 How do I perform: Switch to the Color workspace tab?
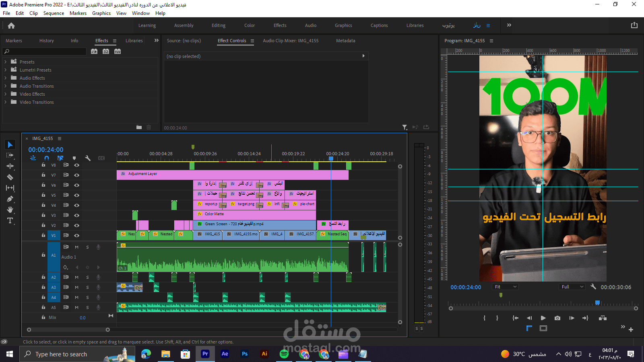click(x=249, y=25)
